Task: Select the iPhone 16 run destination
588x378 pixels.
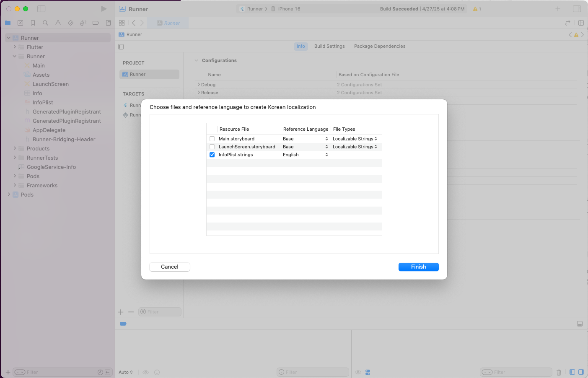Action: [286, 9]
